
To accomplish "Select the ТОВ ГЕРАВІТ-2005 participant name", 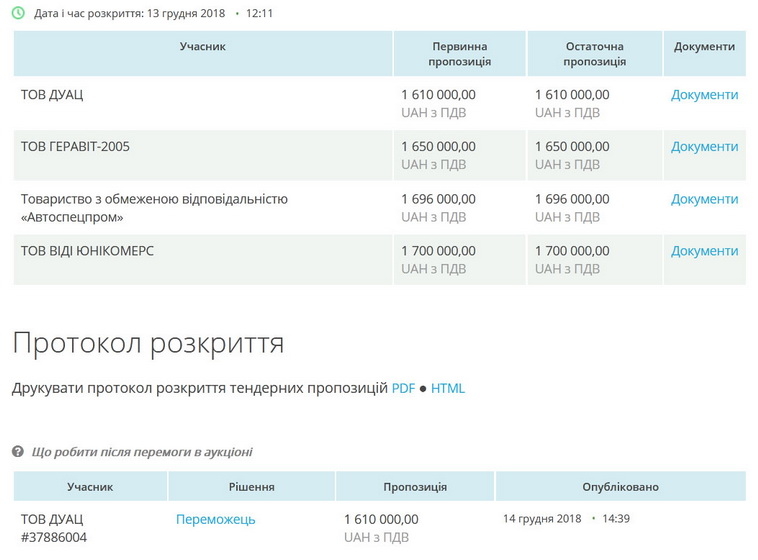I will coord(75,147).
